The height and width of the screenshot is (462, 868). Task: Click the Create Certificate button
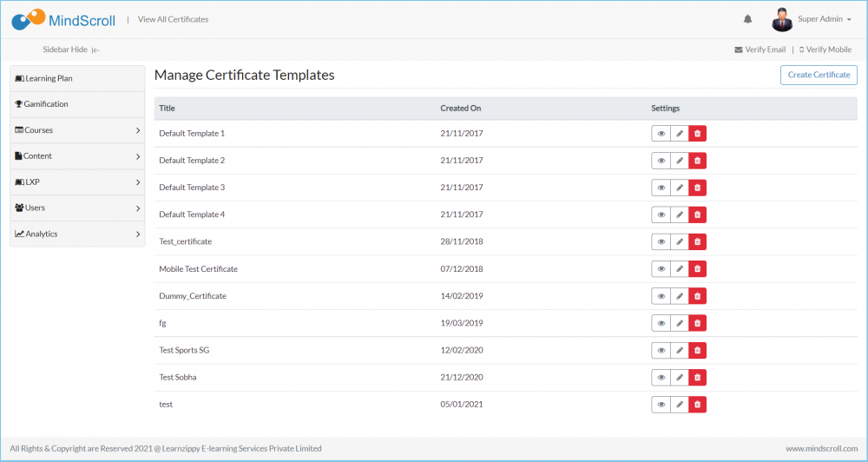coord(819,75)
